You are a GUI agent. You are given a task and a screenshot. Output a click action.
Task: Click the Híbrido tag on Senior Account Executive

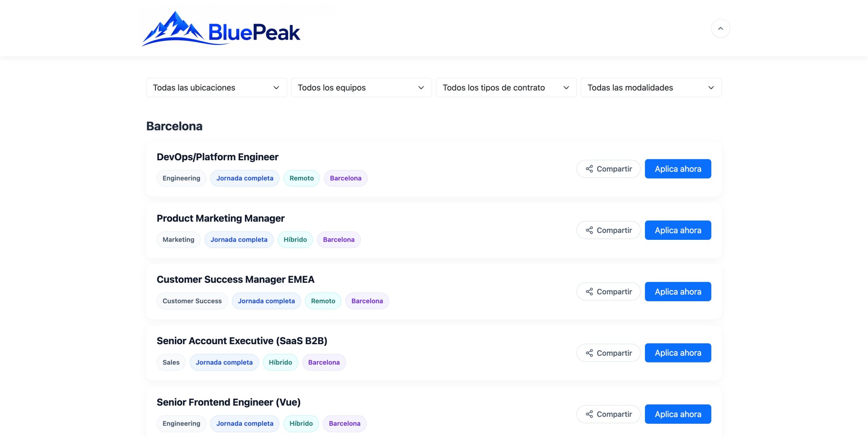(x=280, y=362)
